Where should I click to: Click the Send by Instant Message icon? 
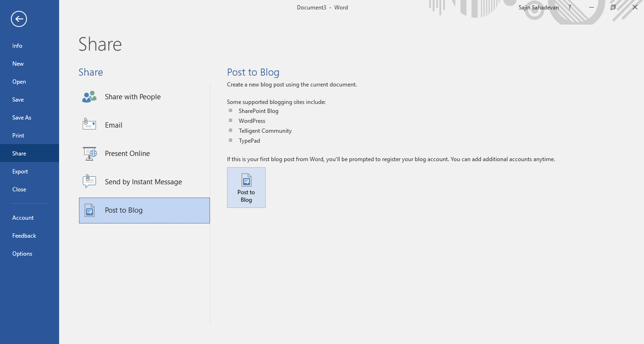tap(89, 181)
